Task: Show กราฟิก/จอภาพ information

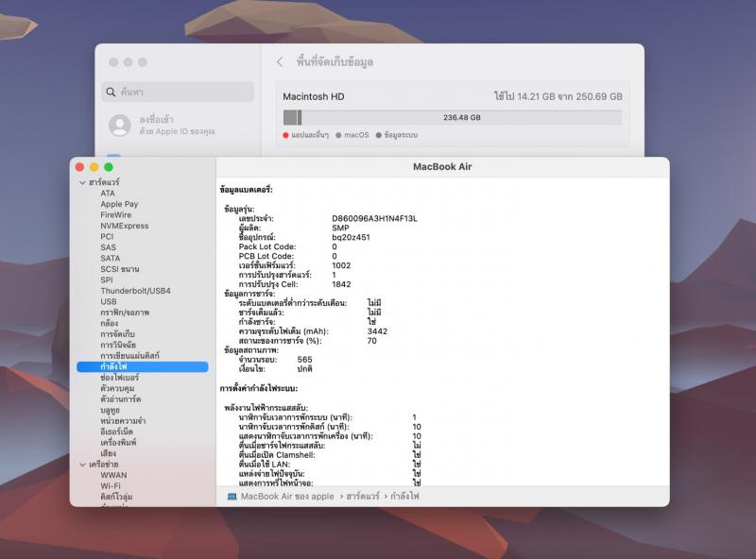Action: tap(125, 313)
